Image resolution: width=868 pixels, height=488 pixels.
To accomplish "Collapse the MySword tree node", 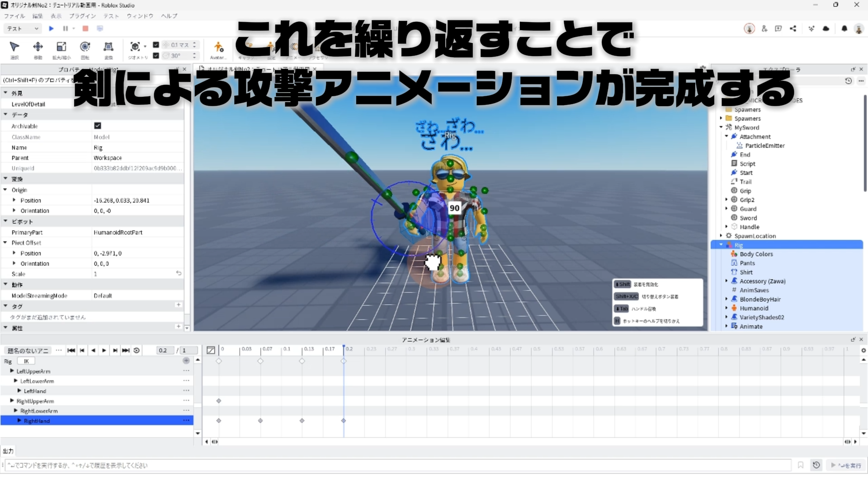I will (x=721, y=127).
